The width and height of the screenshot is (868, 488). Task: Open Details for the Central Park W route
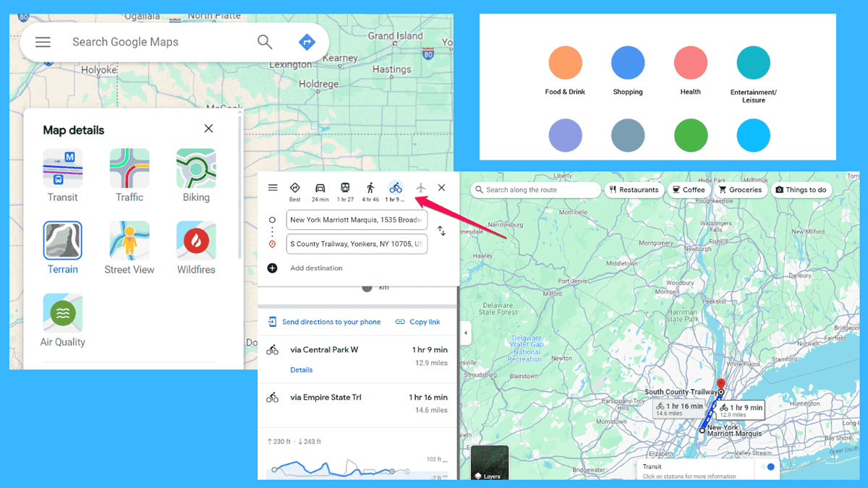301,369
